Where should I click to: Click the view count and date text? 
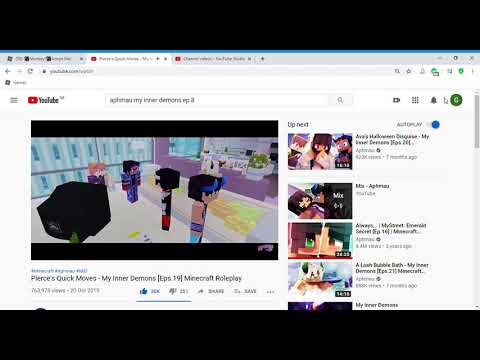pyautogui.click(x=65, y=290)
